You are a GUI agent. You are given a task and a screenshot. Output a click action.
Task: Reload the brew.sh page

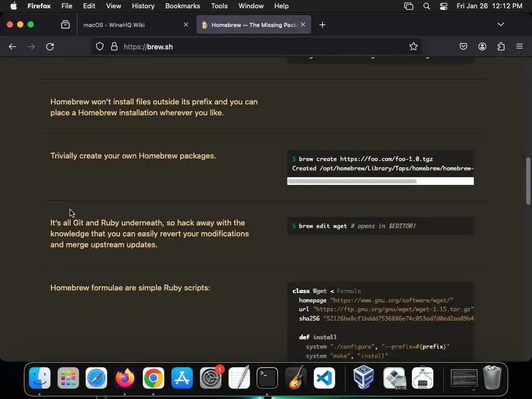click(x=50, y=46)
